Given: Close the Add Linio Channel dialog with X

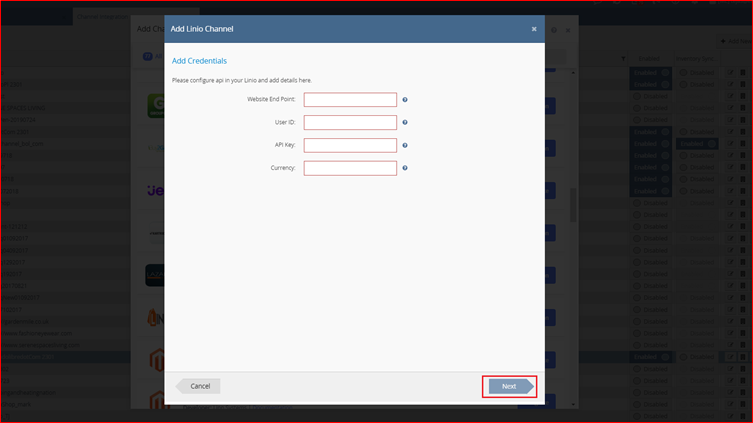Looking at the screenshot, I should pos(534,29).
